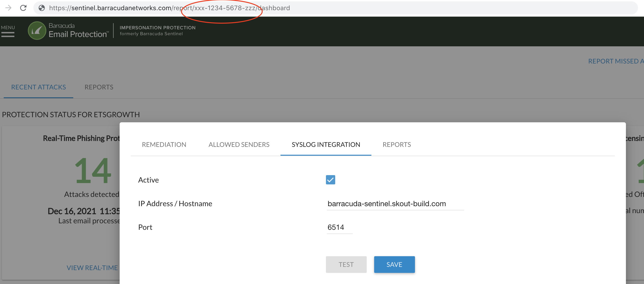Click the 'Attacks detected' label
644x284 pixels.
click(92, 194)
